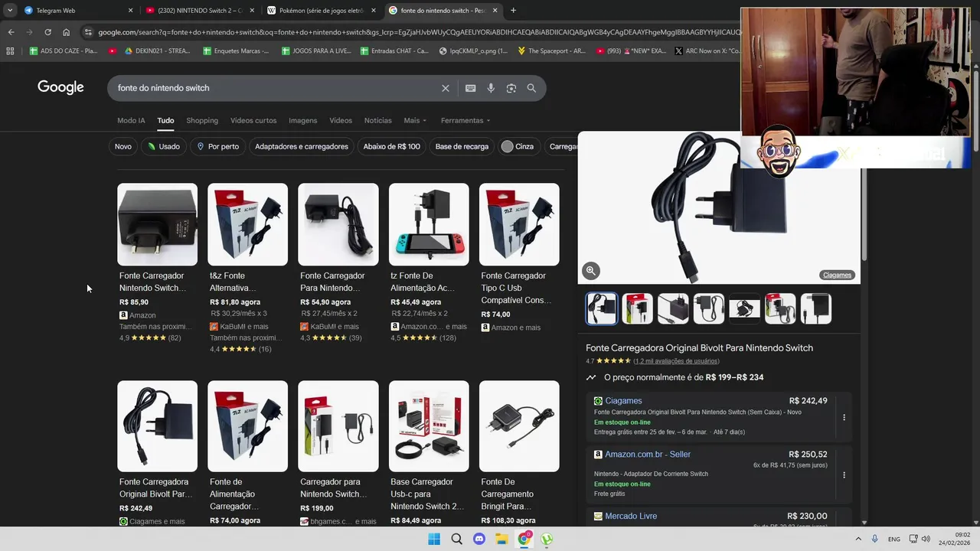Start voice search with microphone icon
The image size is (980, 551).
pyautogui.click(x=491, y=88)
